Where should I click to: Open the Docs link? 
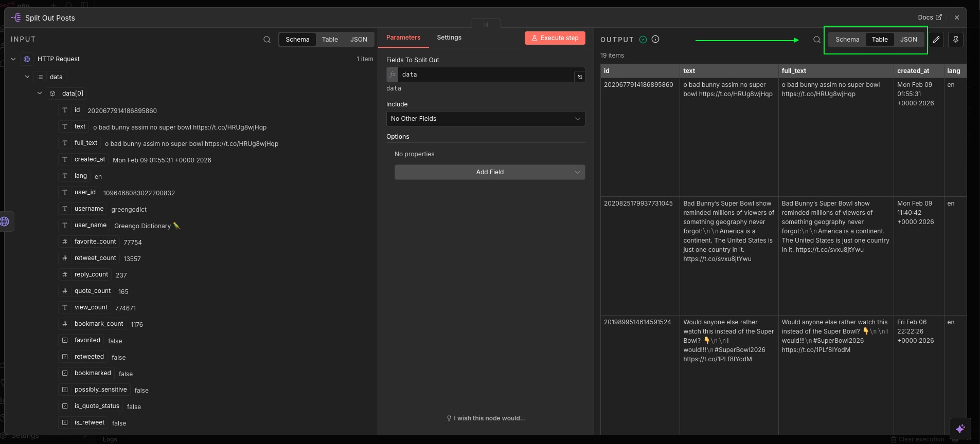[929, 17]
